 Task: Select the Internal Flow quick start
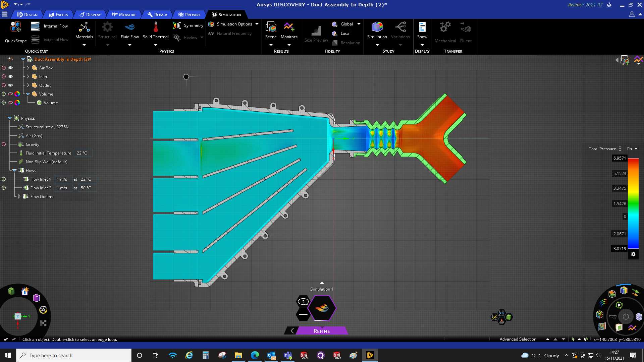pyautogui.click(x=49, y=26)
